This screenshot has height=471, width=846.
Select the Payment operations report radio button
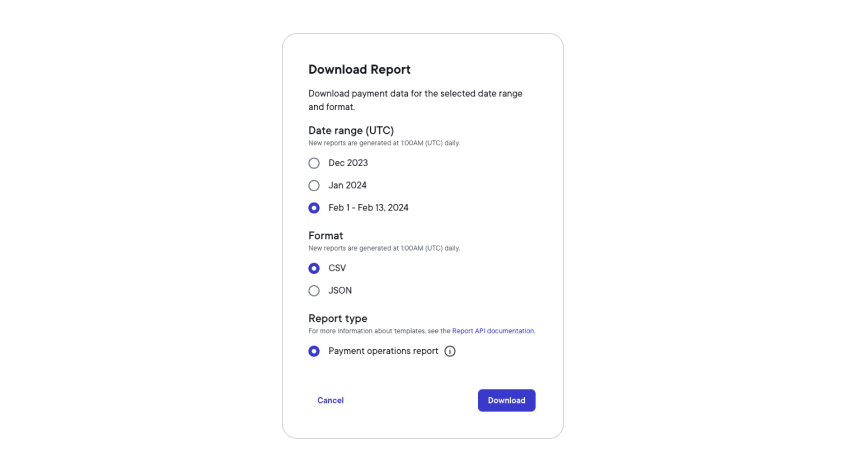pos(314,351)
